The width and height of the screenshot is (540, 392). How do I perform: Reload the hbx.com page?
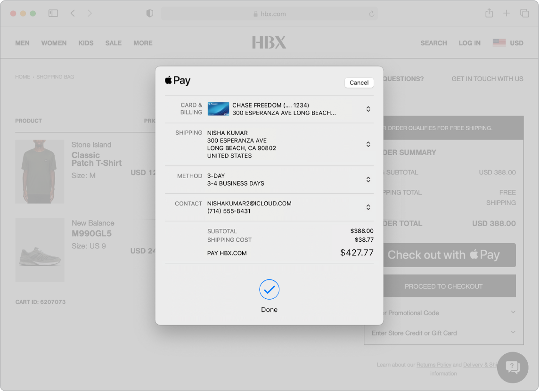(372, 14)
